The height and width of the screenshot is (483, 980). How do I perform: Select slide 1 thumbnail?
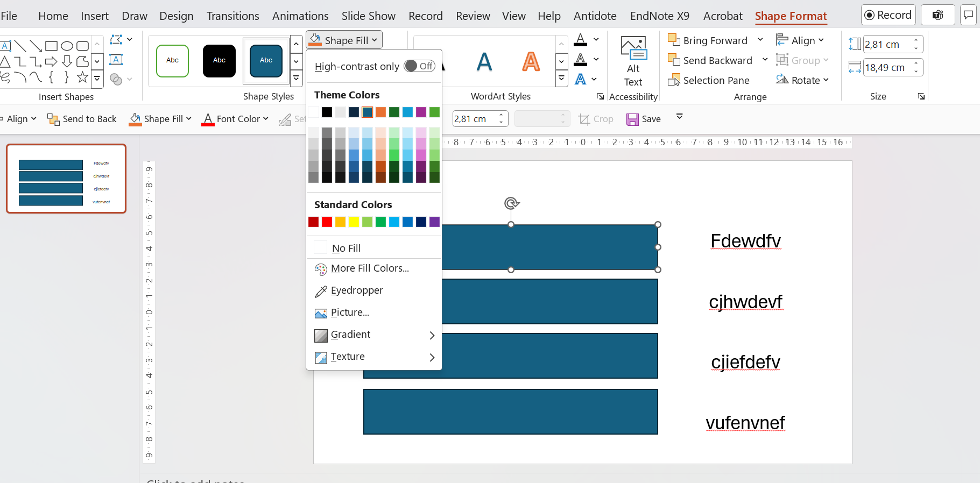66,179
